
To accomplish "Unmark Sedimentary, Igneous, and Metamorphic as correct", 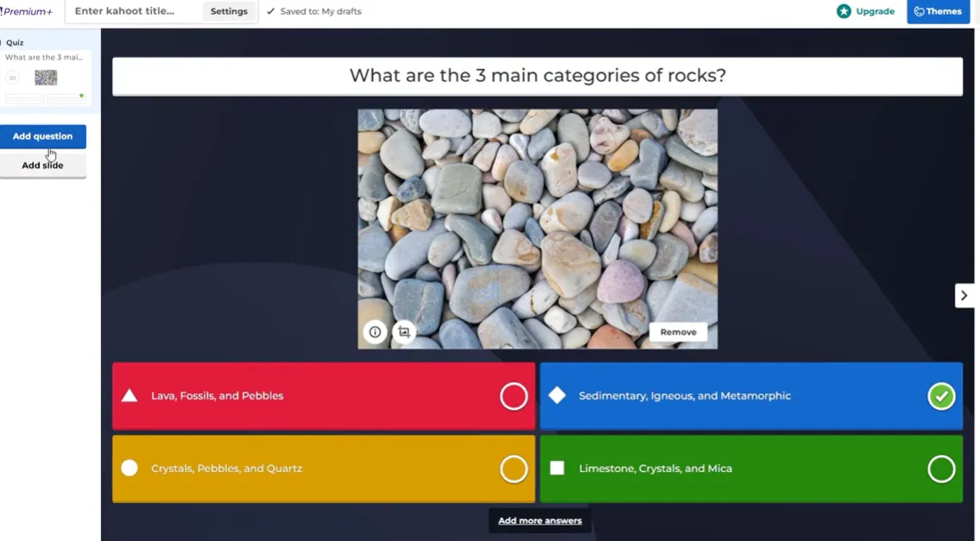I will 941,396.
